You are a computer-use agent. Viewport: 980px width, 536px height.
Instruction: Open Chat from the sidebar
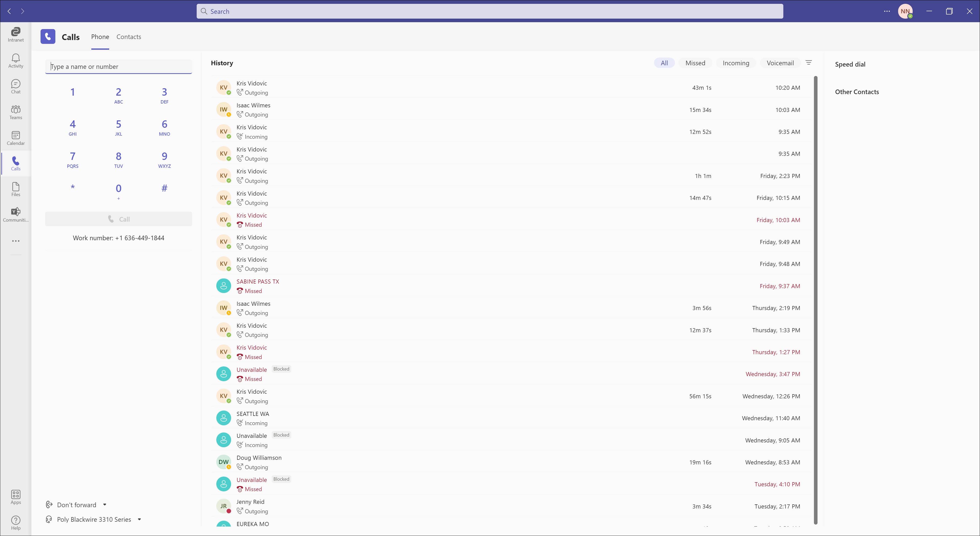pyautogui.click(x=16, y=86)
